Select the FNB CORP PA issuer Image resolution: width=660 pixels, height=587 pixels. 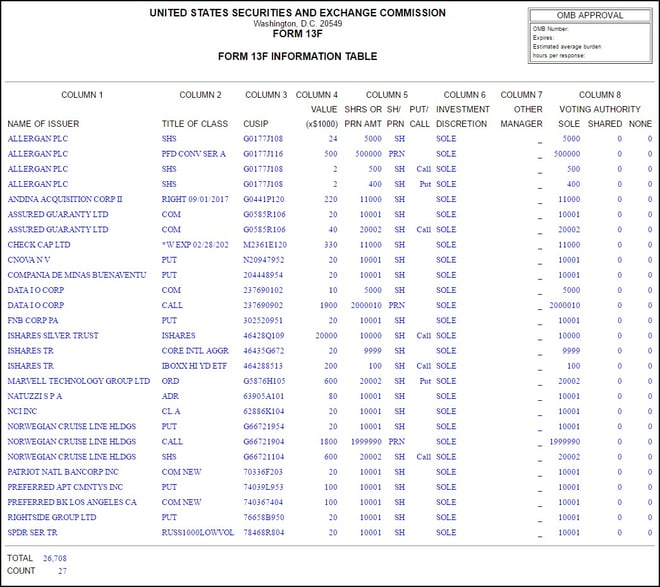[33, 320]
